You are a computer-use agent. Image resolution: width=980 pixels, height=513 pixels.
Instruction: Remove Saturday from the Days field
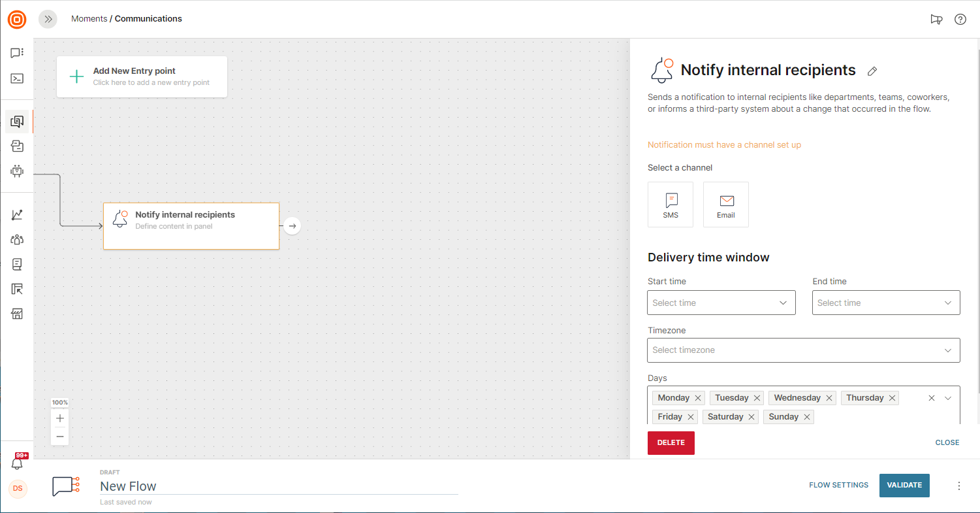point(751,417)
